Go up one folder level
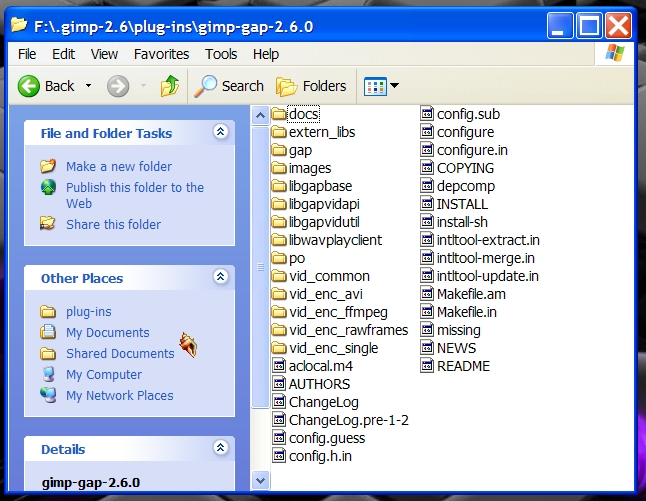This screenshot has height=501, width=646. [170, 86]
